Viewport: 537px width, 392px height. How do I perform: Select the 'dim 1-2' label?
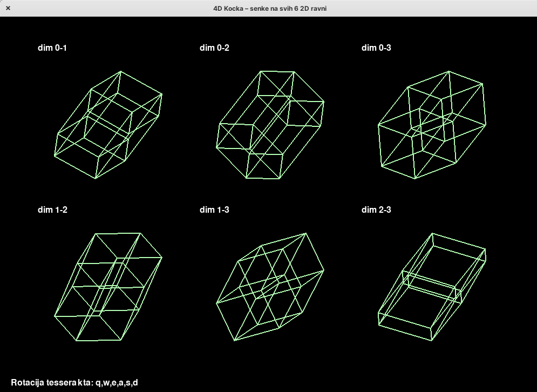[52, 209]
